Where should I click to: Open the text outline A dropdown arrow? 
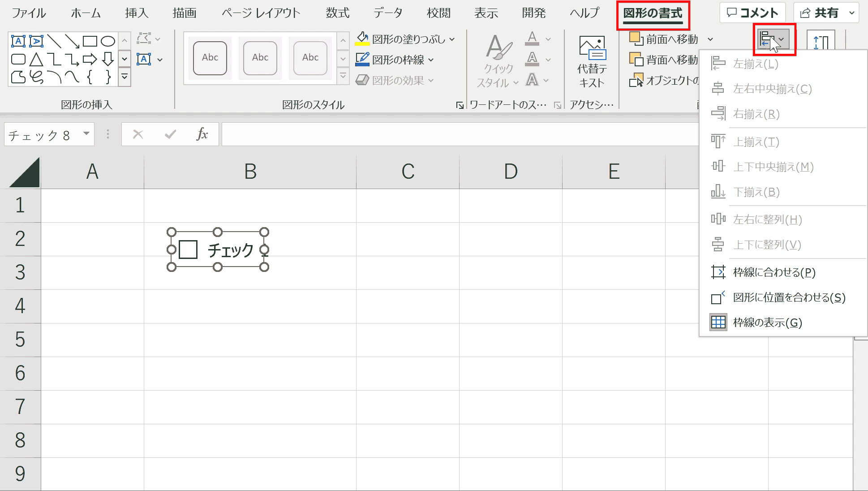point(548,60)
